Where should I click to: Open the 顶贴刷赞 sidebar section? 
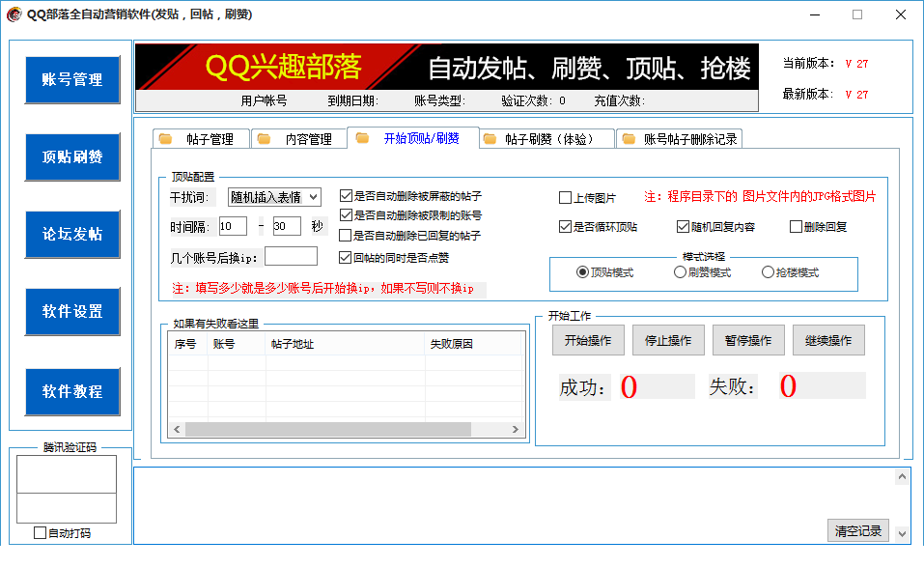(72, 156)
